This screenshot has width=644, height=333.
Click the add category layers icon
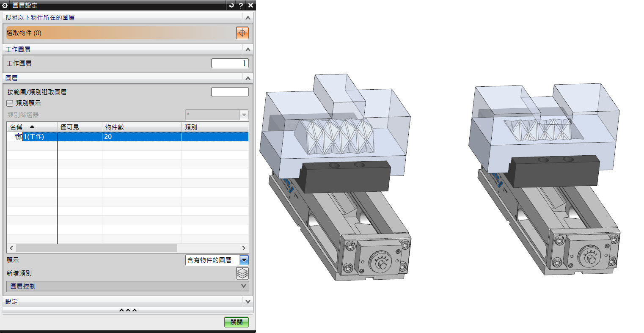coord(242,273)
